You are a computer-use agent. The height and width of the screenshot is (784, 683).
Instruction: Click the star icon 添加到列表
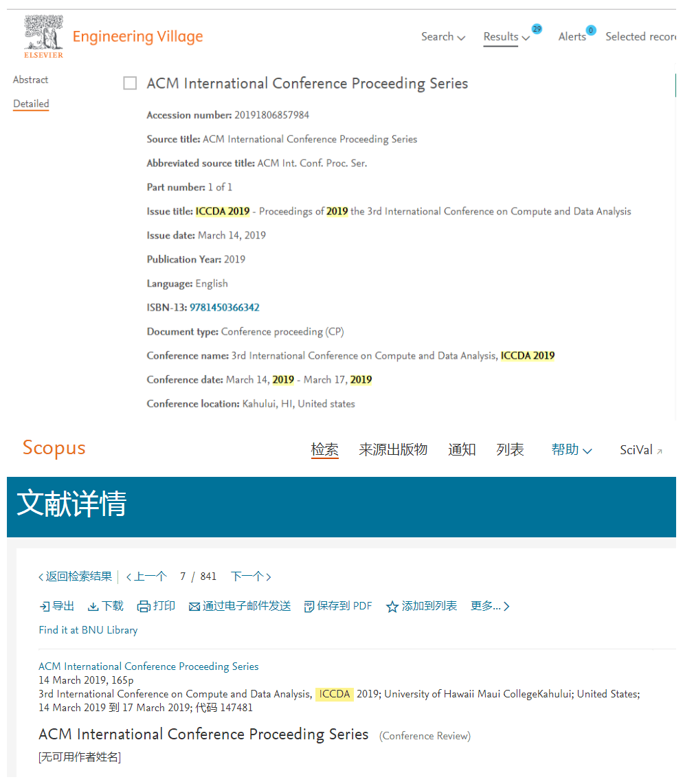[x=392, y=607]
